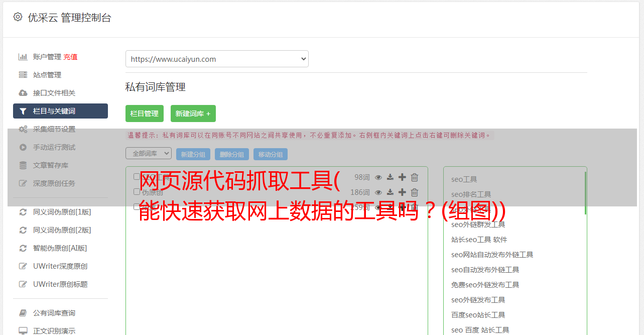The image size is (644, 335).
Task: Click the download icon on the 98词 row
Action: 390,177
